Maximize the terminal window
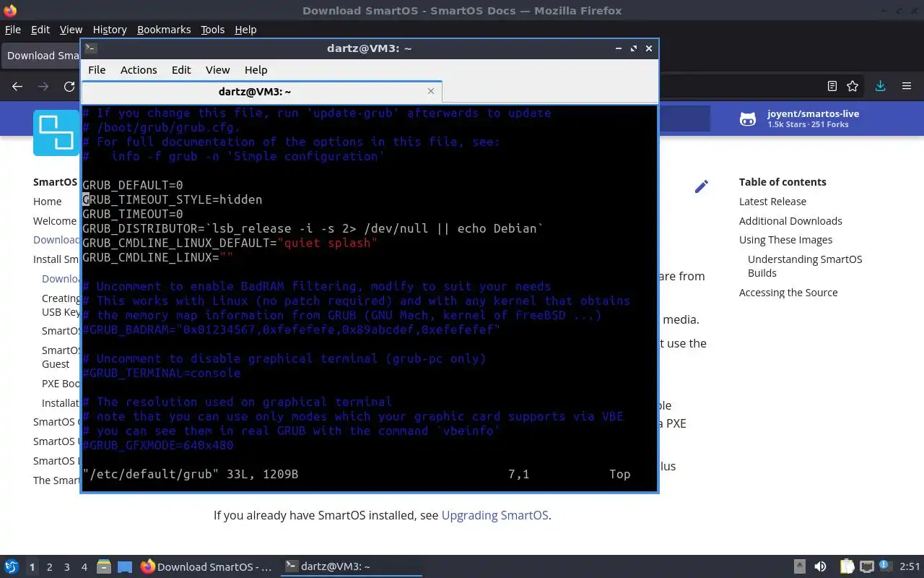Viewport: 924px width, 578px height. pos(634,48)
